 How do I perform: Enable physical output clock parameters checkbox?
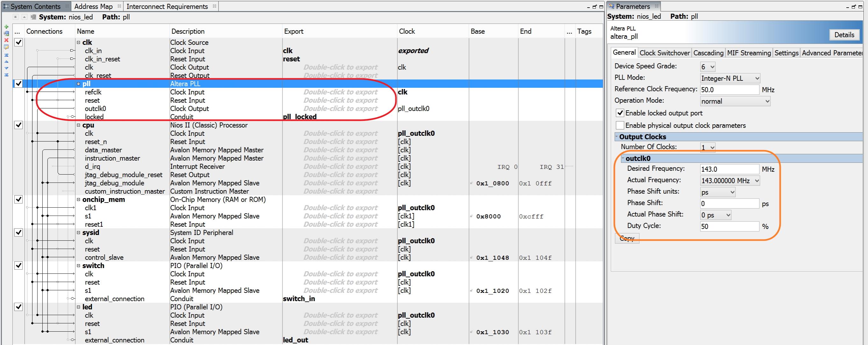(x=619, y=125)
